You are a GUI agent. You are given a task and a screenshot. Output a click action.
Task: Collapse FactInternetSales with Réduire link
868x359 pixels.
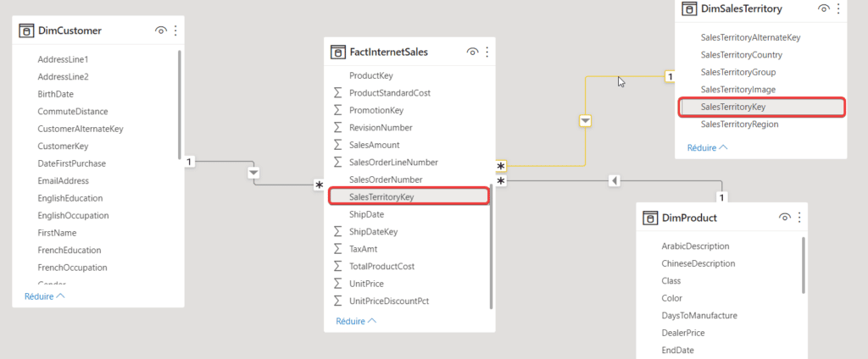click(x=357, y=321)
